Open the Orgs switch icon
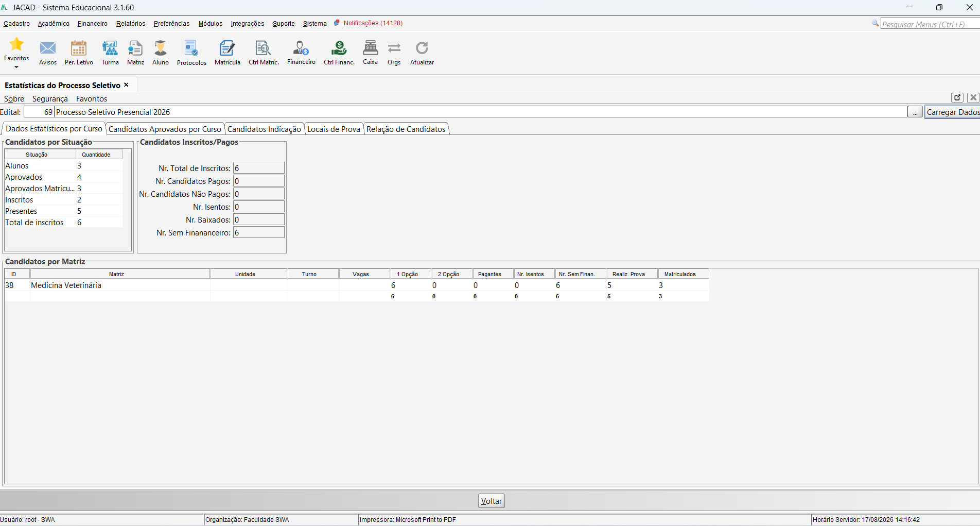This screenshot has height=526, width=980. click(x=394, y=48)
